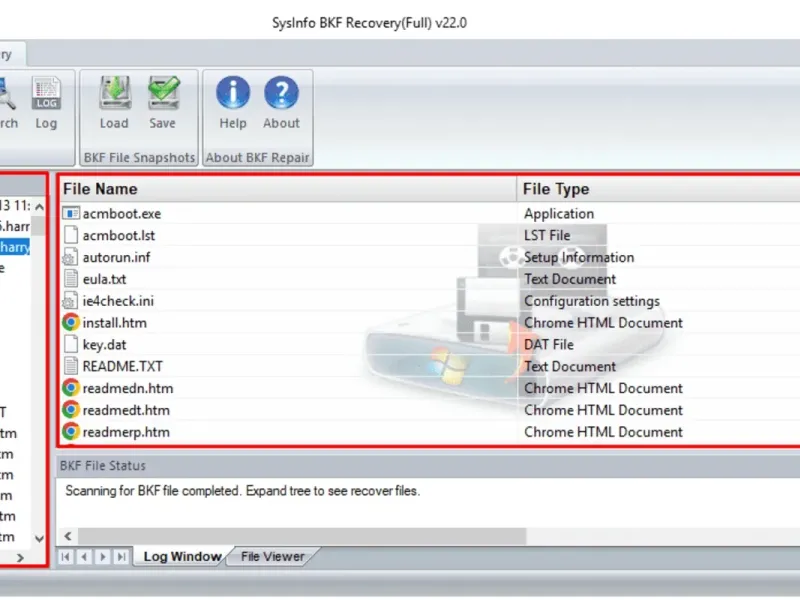Image resolution: width=800 pixels, height=600 pixels.
Task: Select the highlighted harry tree node
Action: (14, 247)
